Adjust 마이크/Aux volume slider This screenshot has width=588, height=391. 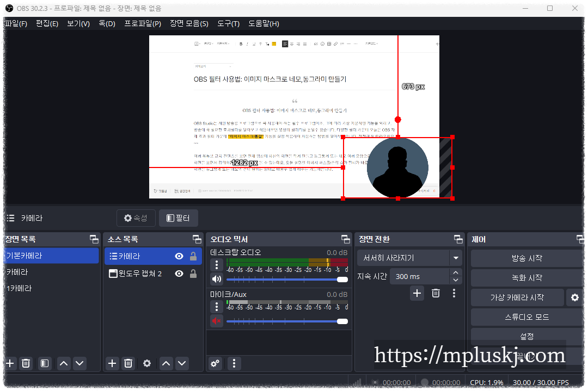pyautogui.click(x=287, y=321)
